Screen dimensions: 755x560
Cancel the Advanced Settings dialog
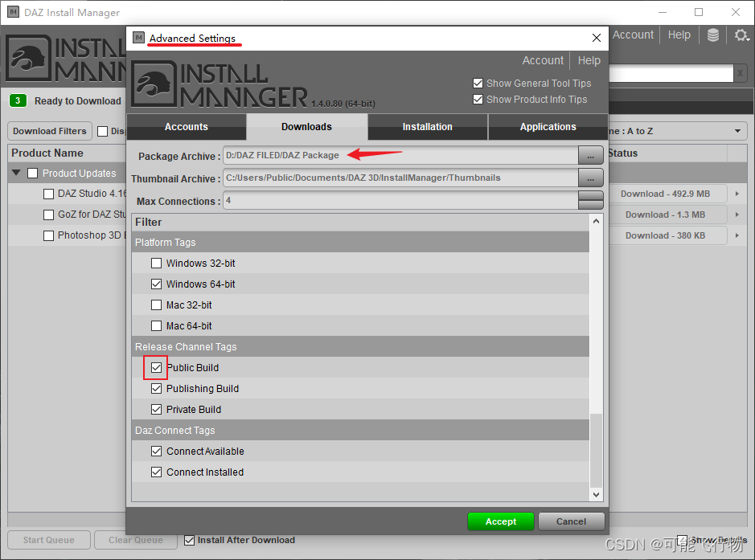pyautogui.click(x=571, y=521)
